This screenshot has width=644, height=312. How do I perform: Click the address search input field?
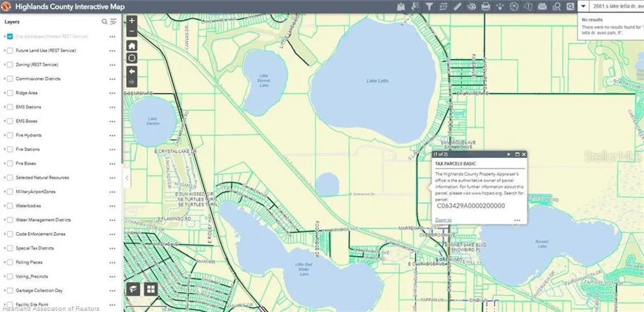coord(617,6)
